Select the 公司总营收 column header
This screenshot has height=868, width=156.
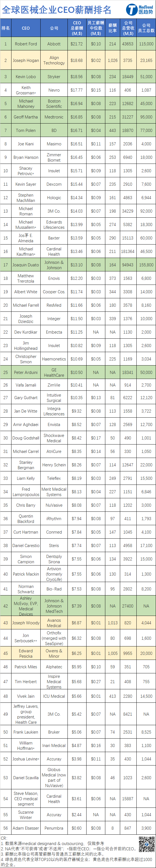tap(128, 28)
